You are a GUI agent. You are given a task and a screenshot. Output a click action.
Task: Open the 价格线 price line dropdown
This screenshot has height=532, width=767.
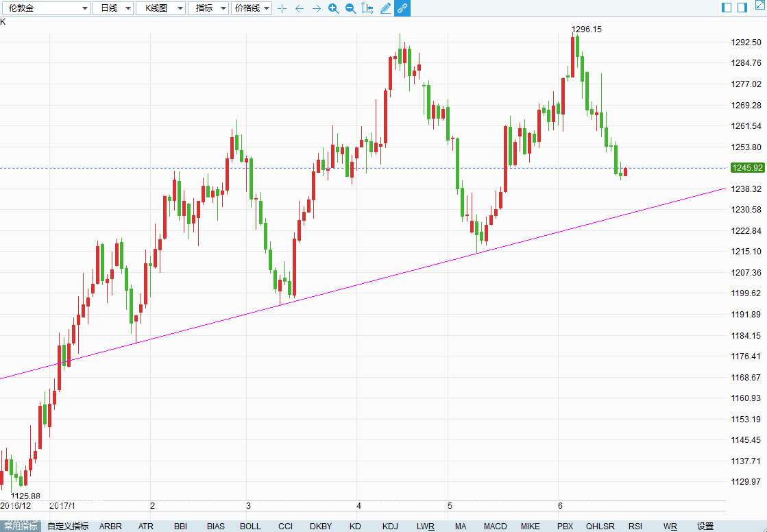(252, 8)
